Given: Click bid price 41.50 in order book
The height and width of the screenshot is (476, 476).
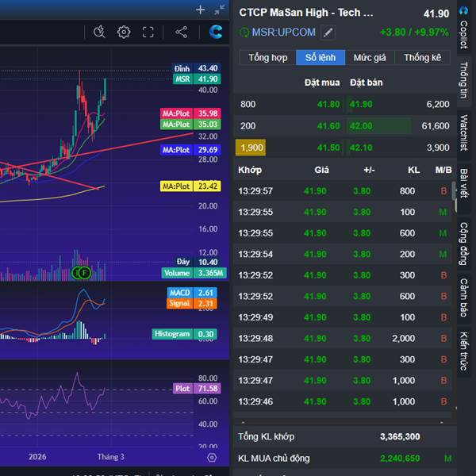Looking at the screenshot, I should (x=328, y=148).
